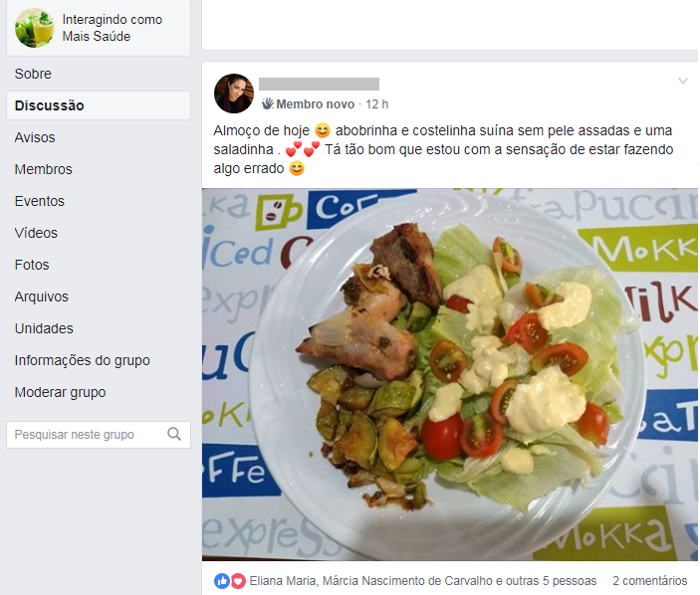Click the waving hand new member icon
The image size is (700, 595).
coord(268,103)
